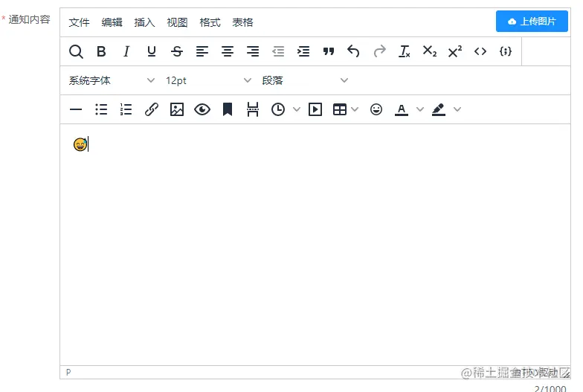Insert media with the play icon
The image size is (583, 392).
click(315, 109)
